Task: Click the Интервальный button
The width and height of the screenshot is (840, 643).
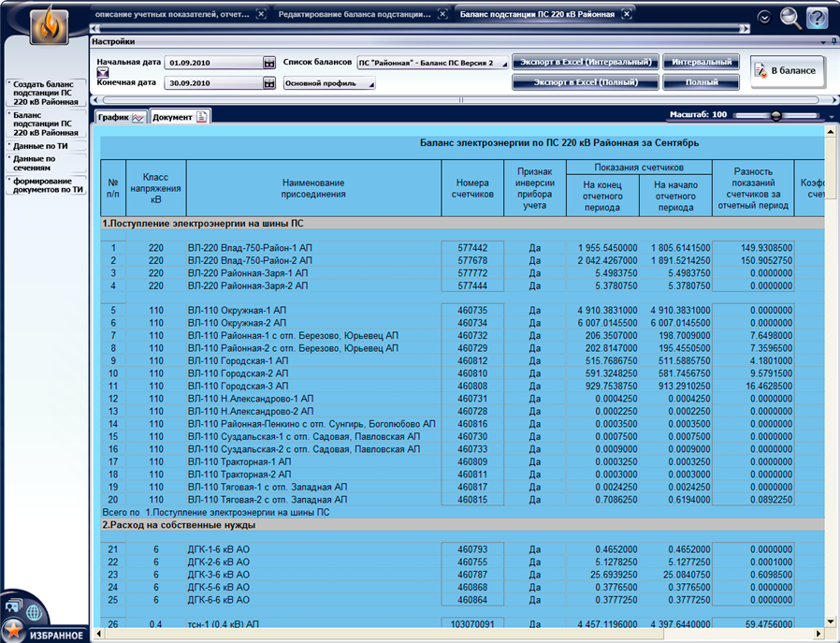Action: coord(702,62)
